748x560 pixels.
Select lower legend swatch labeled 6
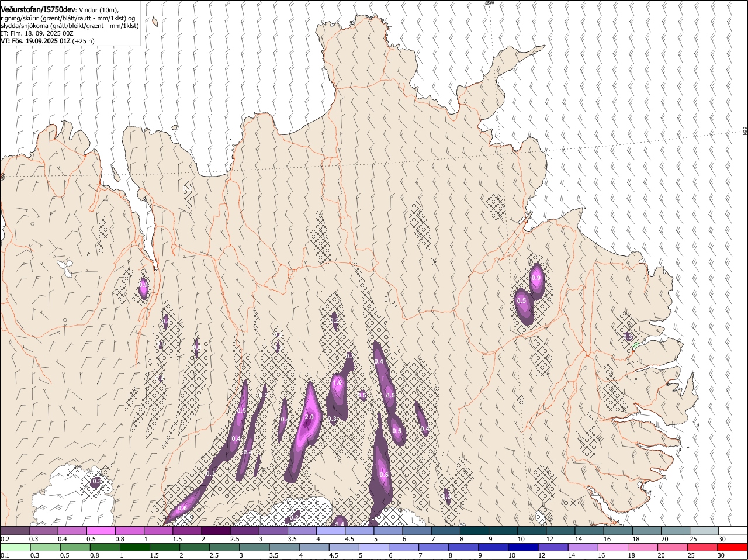click(403, 547)
